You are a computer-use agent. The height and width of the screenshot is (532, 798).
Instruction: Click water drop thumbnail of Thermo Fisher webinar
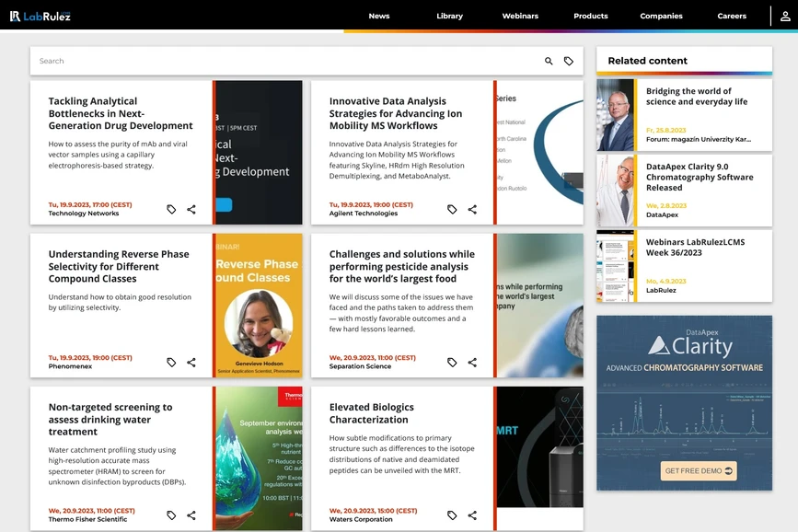[x=258, y=458]
